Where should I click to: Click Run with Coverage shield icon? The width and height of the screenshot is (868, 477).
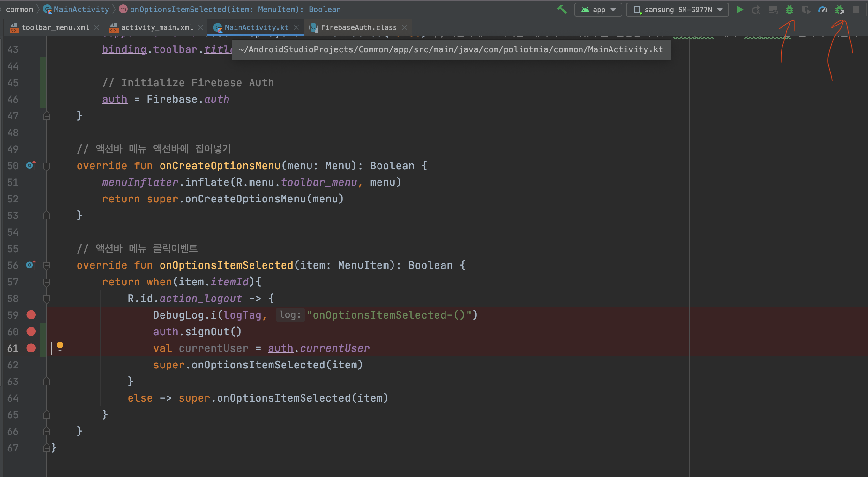click(x=806, y=10)
